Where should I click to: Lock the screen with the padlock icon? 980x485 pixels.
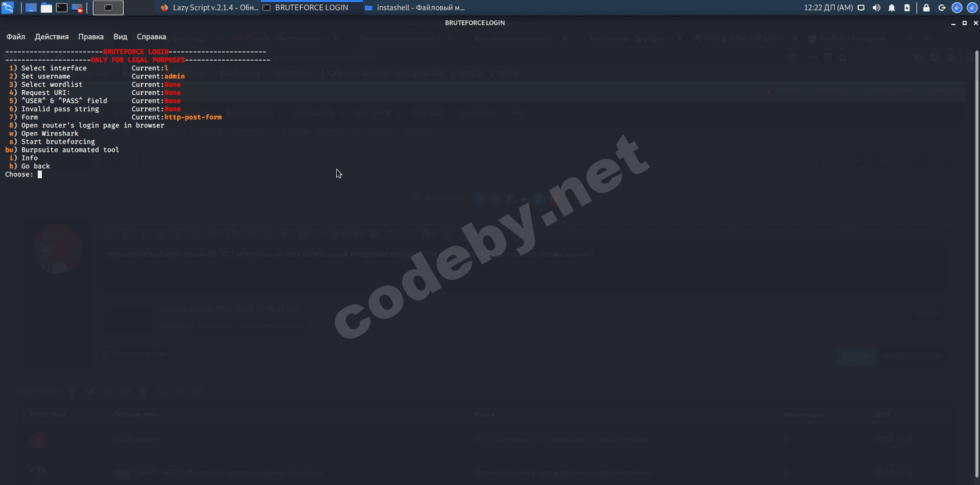926,8
